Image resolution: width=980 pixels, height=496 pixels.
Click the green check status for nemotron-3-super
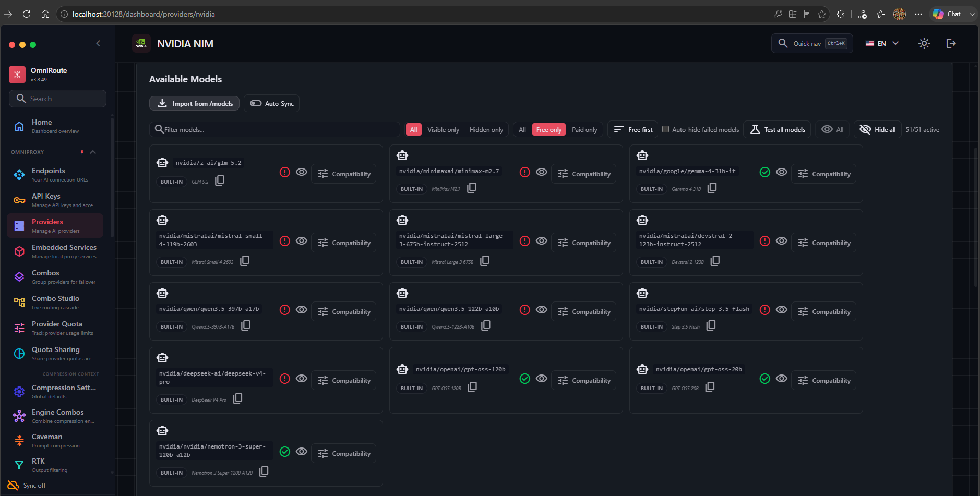tap(285, 452)
